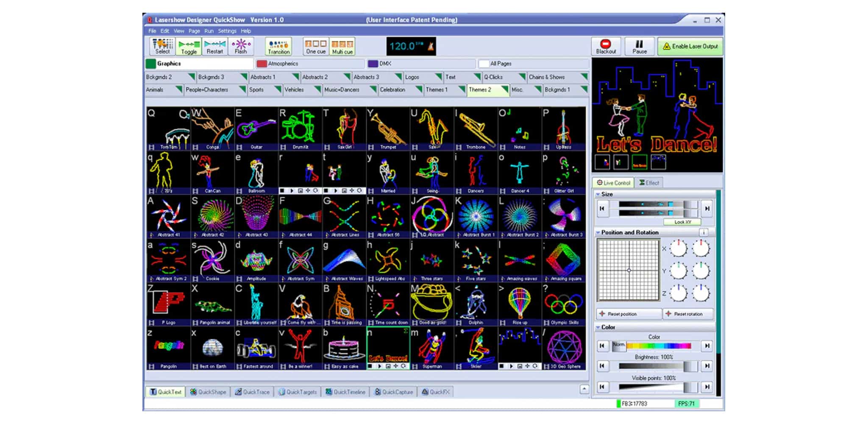Open the QuickCapture tool
Viewport: 868px width, 424px height.
coord(393,392)
